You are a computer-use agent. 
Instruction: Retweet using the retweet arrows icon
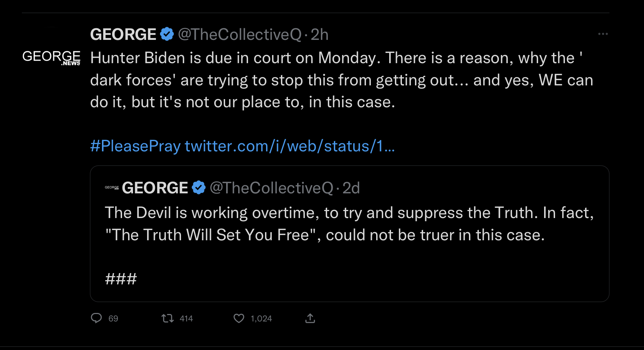(x=168, y=319)
